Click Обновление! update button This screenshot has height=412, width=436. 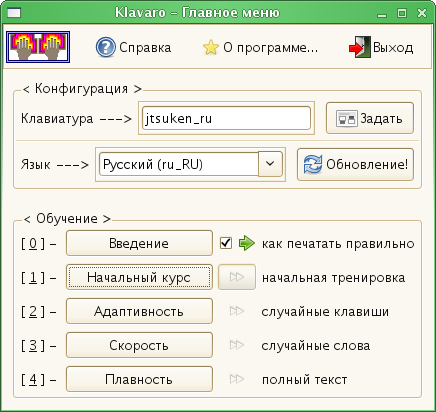tap(355, 164)
